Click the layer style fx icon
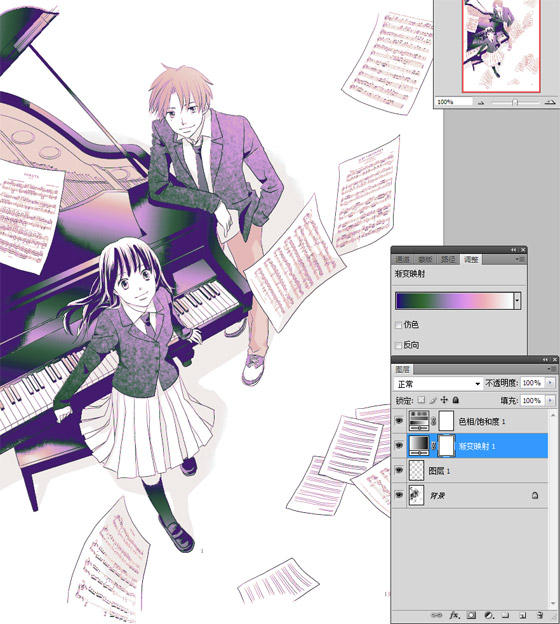Viewport: 560px width, 624px height. pos(455,615)
